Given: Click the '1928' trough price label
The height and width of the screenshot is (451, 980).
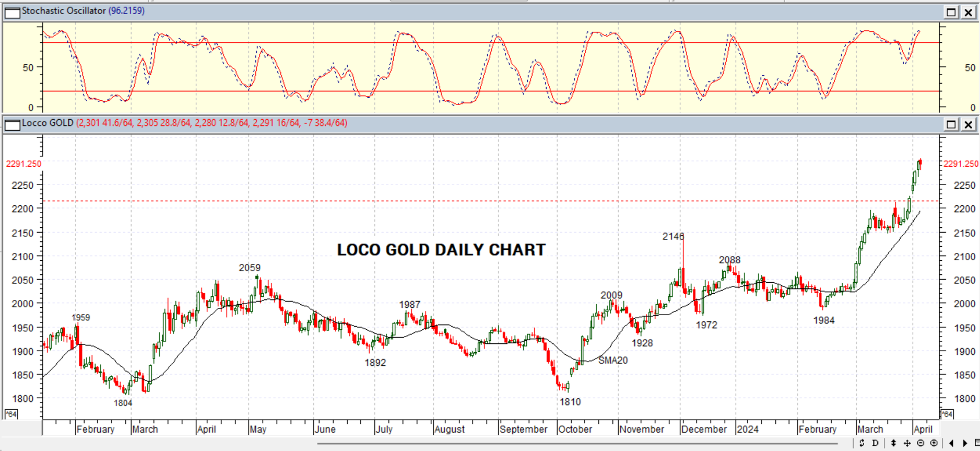Looking at the screenshot, I should coord(642,343).
